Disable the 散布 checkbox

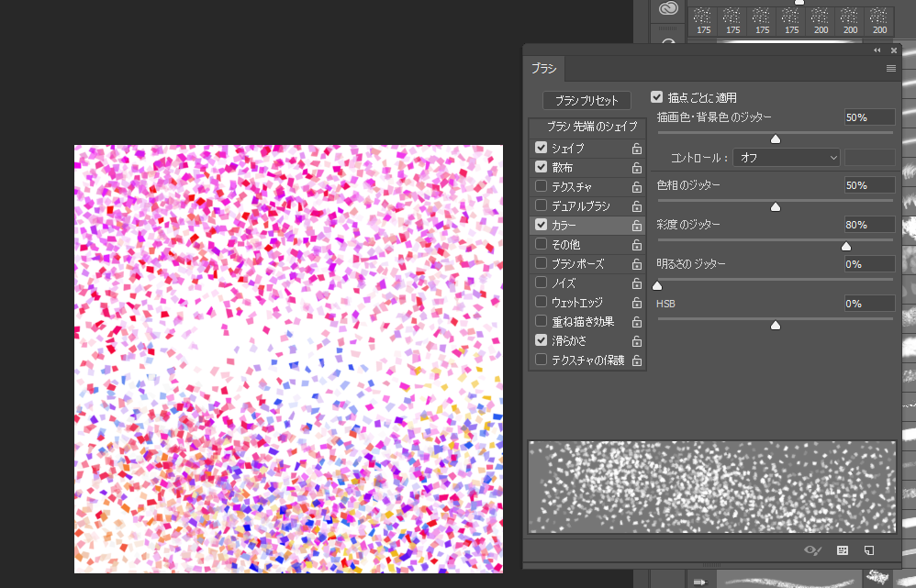(x=541, y=167)
